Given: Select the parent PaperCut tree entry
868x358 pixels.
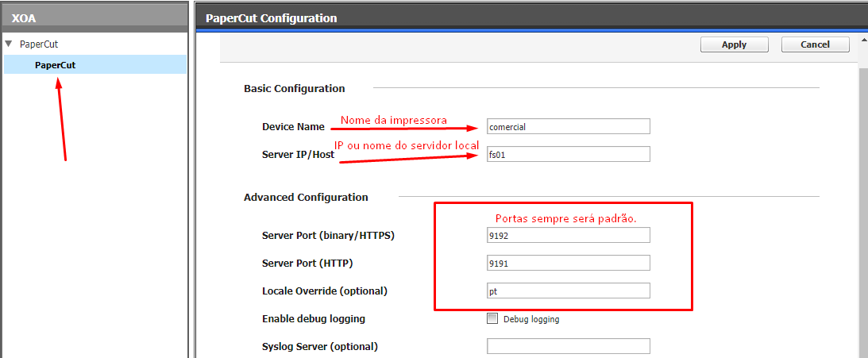Looking at the screenshot, I should (39, 44).
